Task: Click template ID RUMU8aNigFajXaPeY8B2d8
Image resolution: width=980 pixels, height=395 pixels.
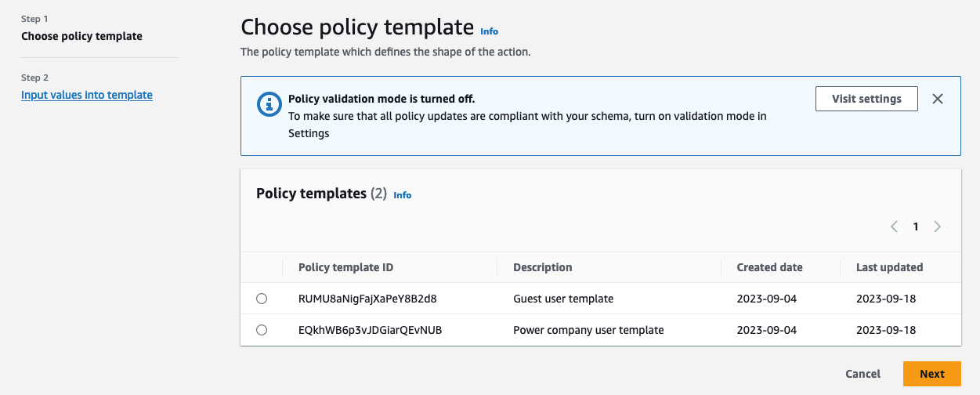Action: pyautogui.click(x=367, y=299)
